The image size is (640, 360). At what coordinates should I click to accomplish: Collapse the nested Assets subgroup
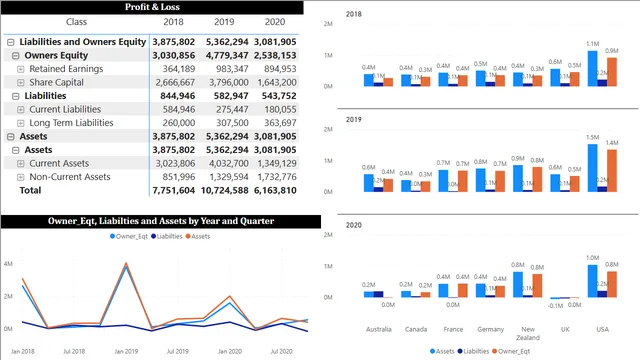pyautogui.click(x=16, y=150)
